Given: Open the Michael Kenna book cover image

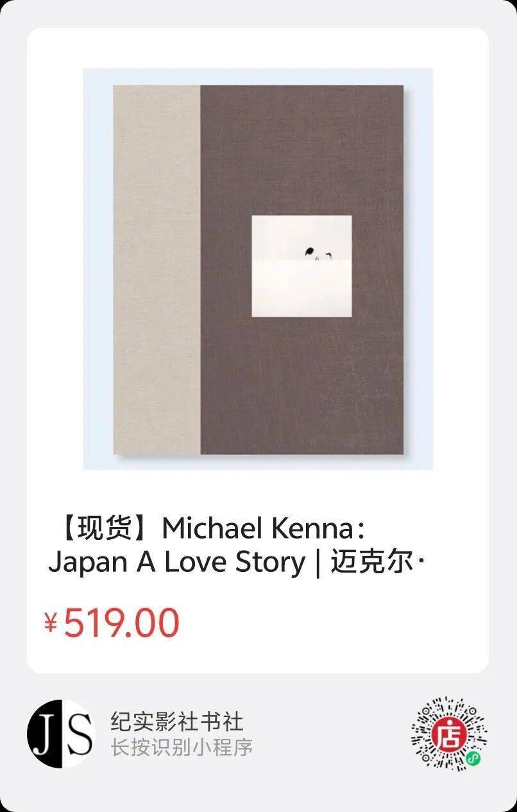Looking at the screenshot, I should pyautogui.click(x=258, y=269).
